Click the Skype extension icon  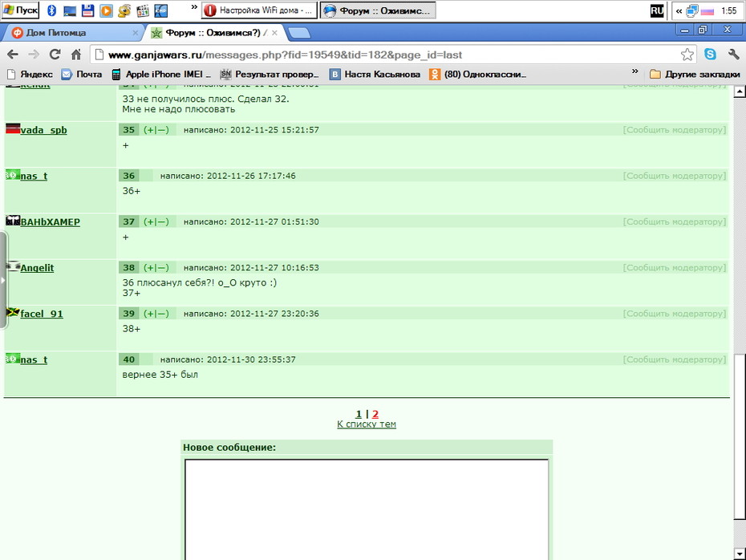tap(711, 55)
